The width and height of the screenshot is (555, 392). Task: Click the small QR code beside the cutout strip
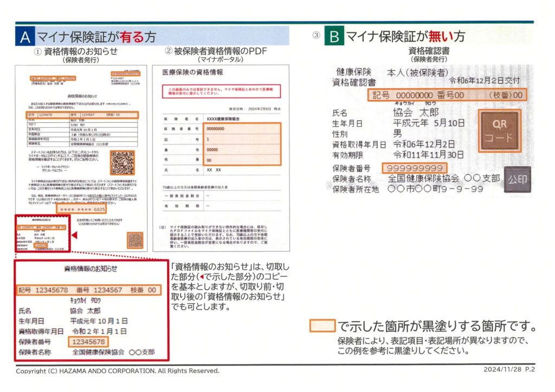(x=135, y=240)
